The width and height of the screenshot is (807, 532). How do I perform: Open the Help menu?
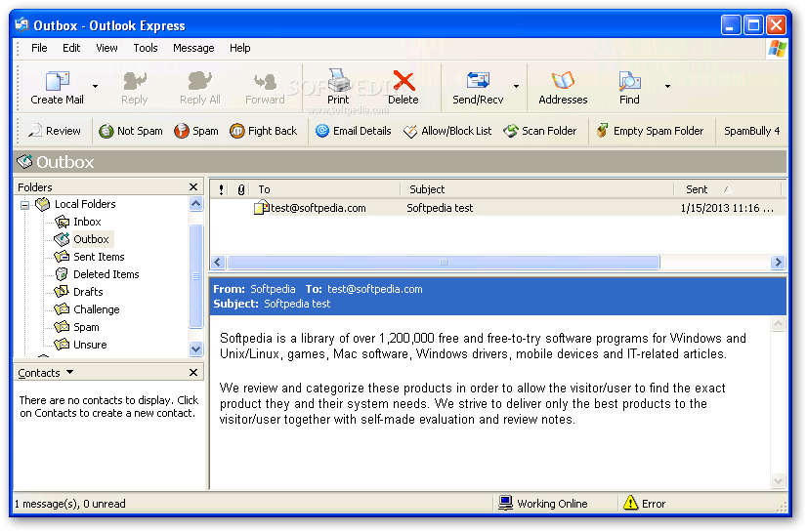[239, 48]
